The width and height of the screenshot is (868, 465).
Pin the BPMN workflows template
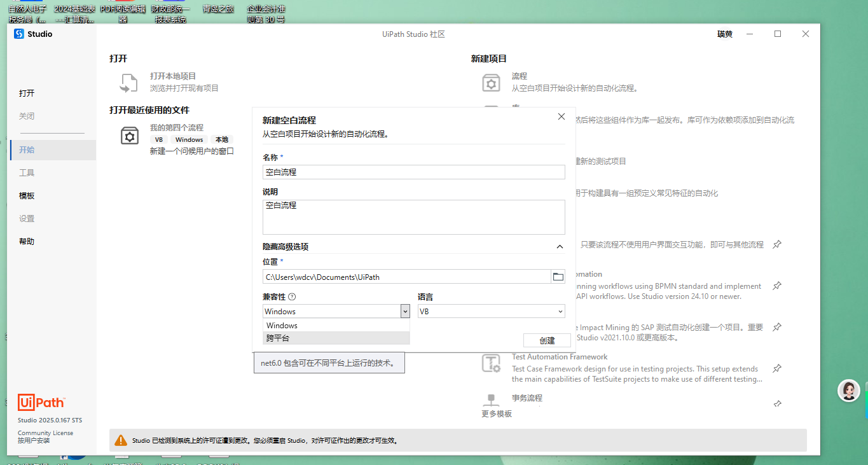776,286
